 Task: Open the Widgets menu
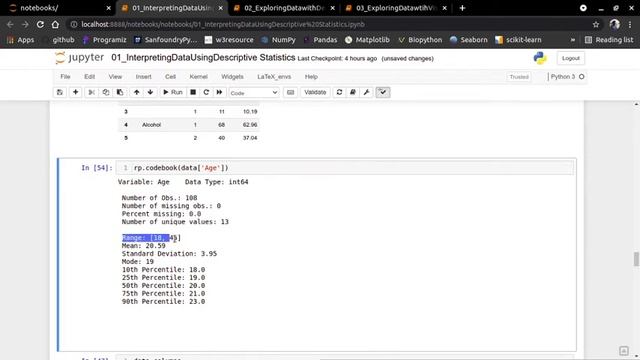(232, 77)
